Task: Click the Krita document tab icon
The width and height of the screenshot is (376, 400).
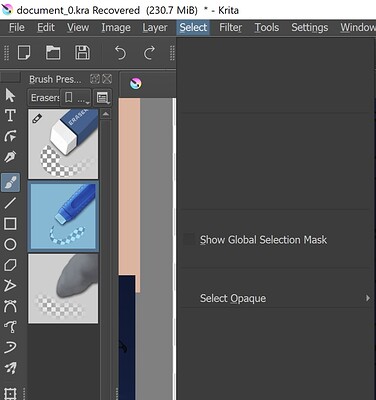Action: [x=136, y=84]
